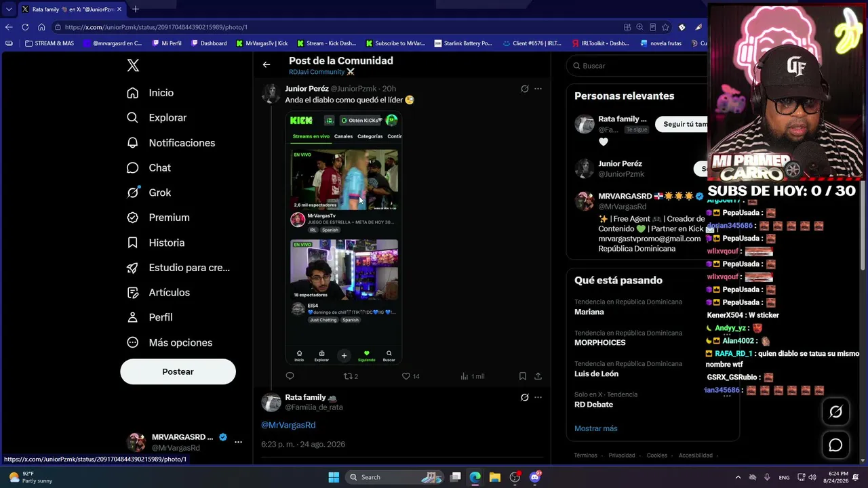Screen dimensions: 868x488
Task: Like Junior Peréz's post
Action: coord(411,376)
